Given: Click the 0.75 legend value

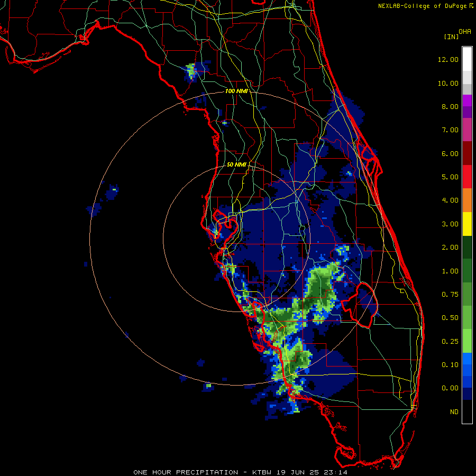Looking at the screenshot, I should (x=450, y=295).
